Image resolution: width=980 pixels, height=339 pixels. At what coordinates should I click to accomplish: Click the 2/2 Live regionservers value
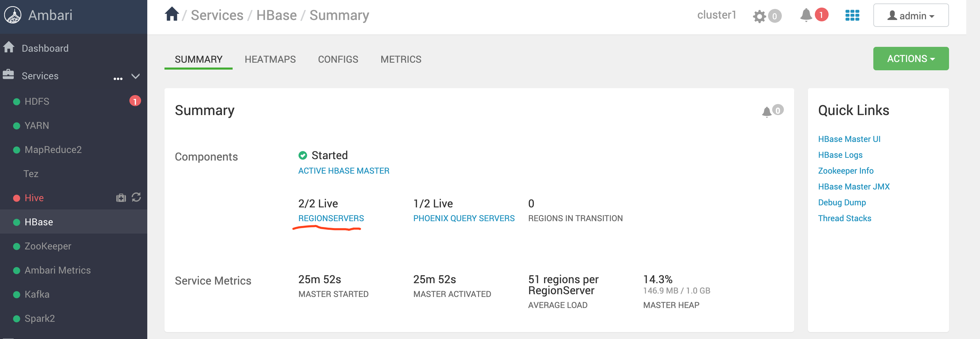(x=318, y=203)
